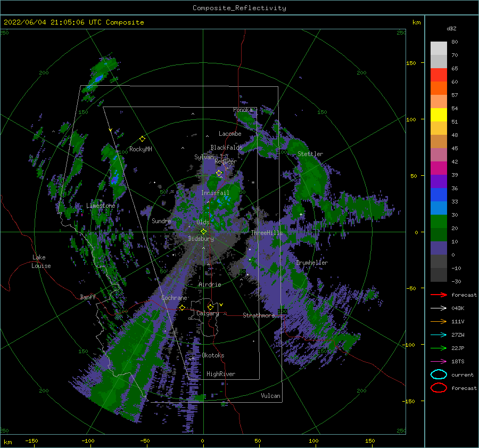The width and height of the screenshot is (479, 448).
Task: Click the Limestone label
Action: click(x=101, y=206)
